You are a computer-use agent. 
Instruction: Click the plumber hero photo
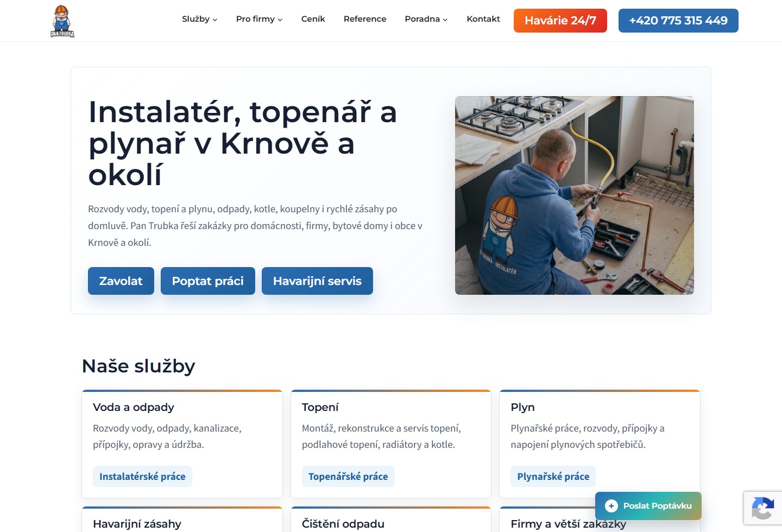coord(575,195)
